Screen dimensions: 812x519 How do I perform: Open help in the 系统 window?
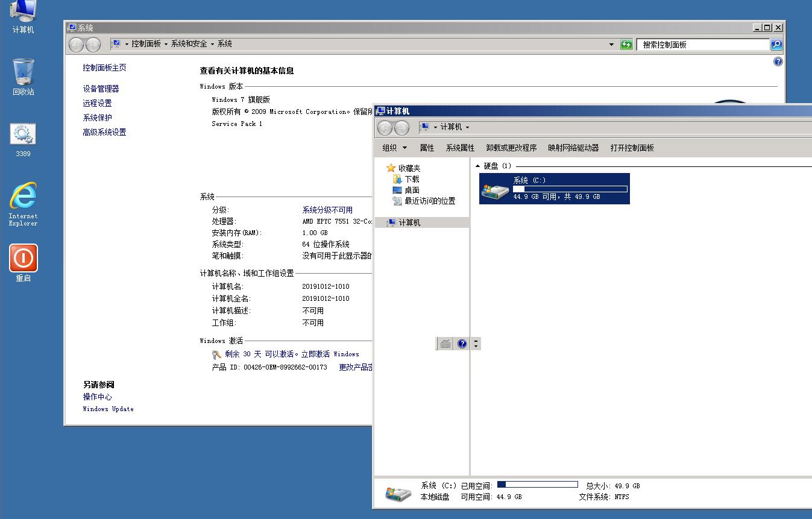[x=778, y=61]
